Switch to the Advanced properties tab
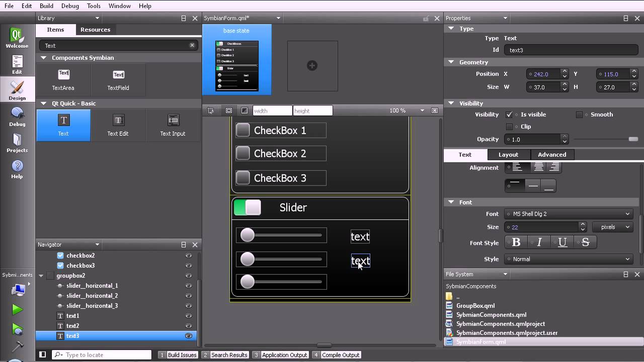The image size is (644, 362). click(552, 154)
